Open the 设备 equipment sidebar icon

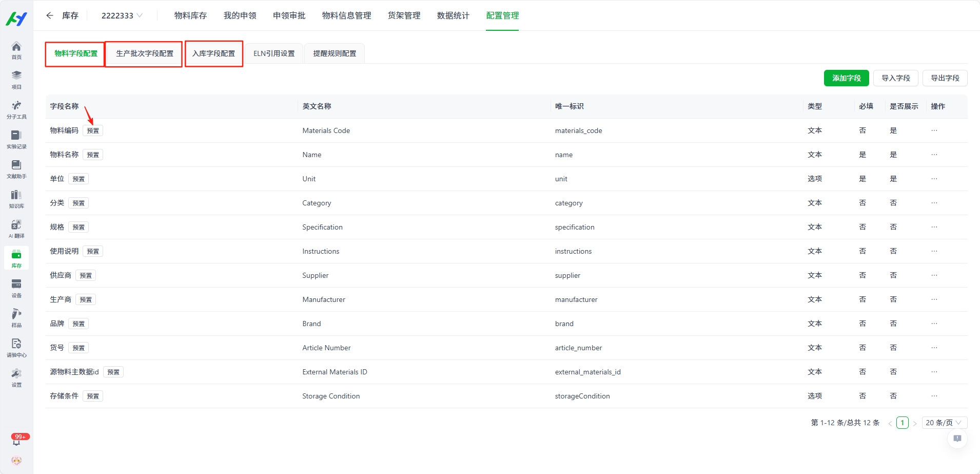[x=16, y=288]
